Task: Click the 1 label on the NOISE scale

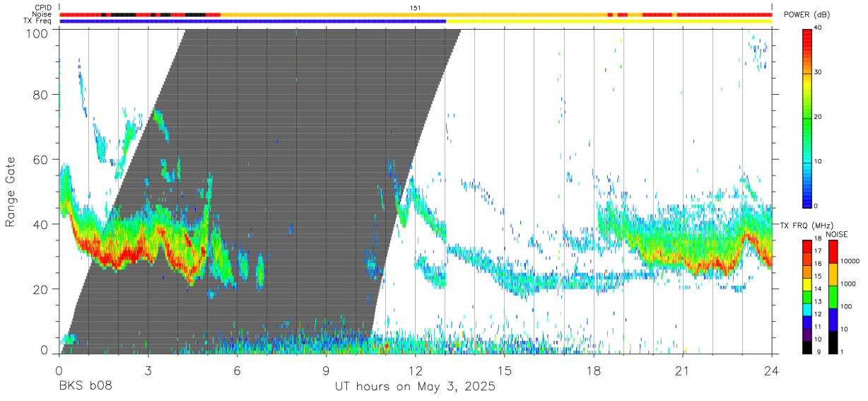Action: tap(843, 352)
